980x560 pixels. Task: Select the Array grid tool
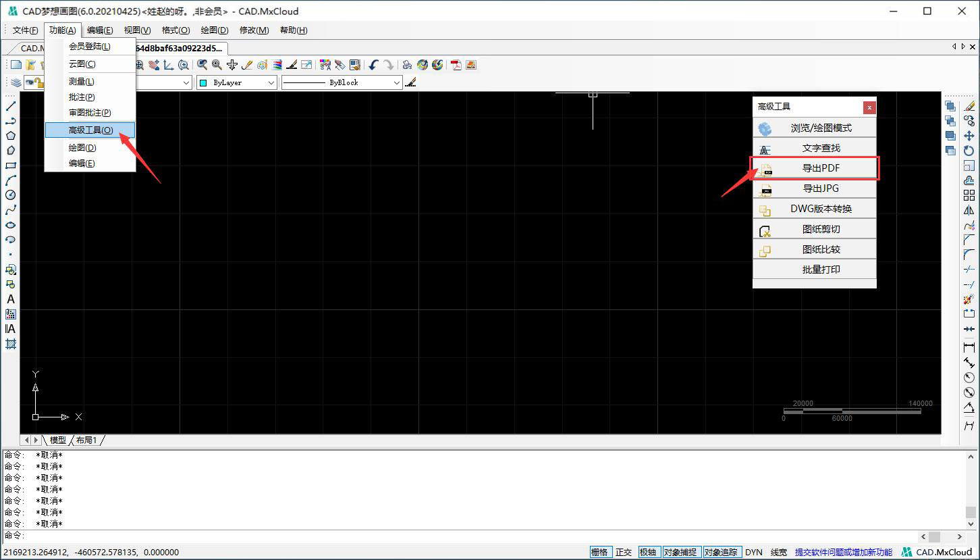tap(969, 195)
